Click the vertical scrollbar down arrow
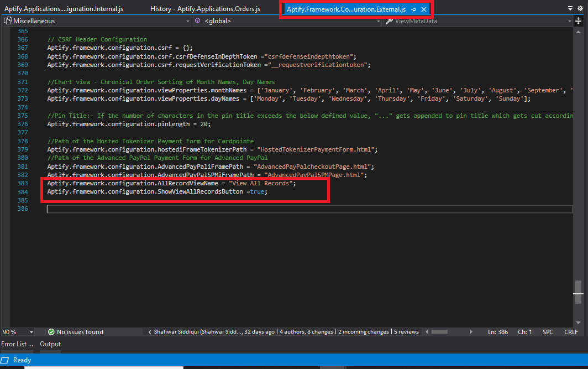 578,323
